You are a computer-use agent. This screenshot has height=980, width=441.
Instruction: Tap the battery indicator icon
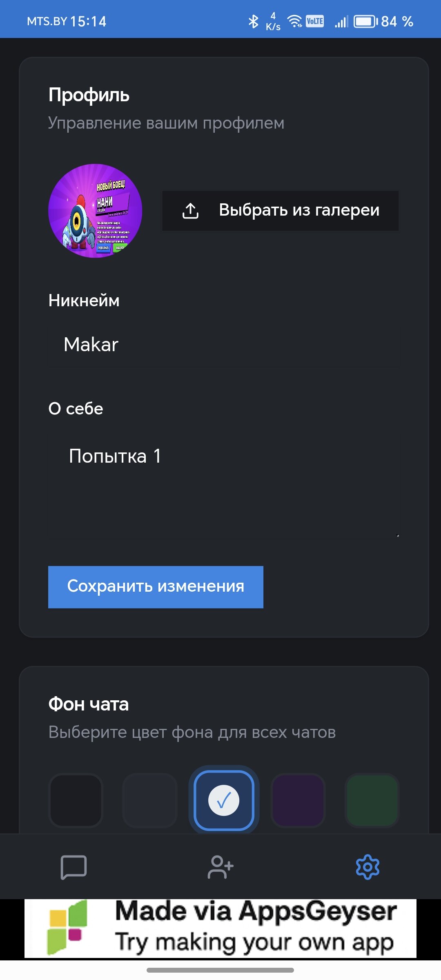(x=365, y=21)
